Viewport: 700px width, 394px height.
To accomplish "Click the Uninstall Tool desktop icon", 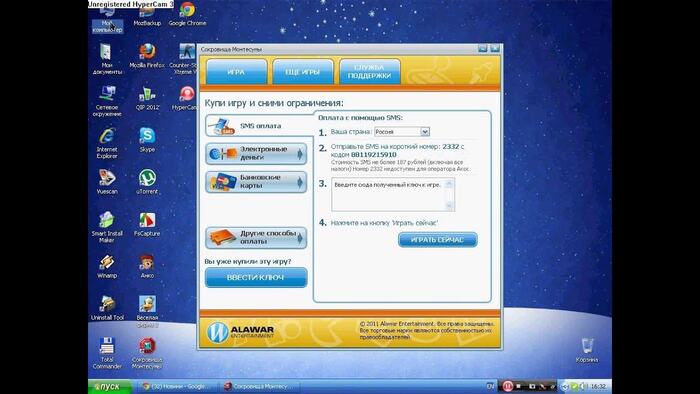I will [107, 308].
